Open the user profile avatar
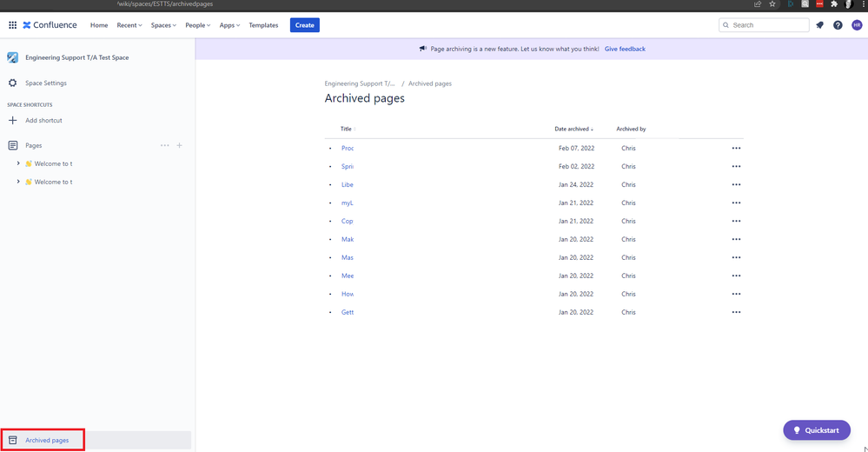Viewport: 868px width, 452px height. coord(857,25)
